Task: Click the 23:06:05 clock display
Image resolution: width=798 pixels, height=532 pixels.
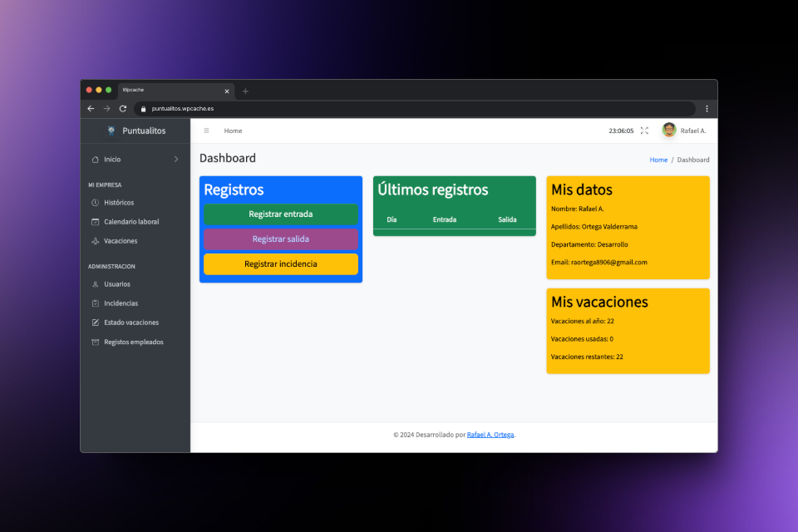Action: click(621, 131)
